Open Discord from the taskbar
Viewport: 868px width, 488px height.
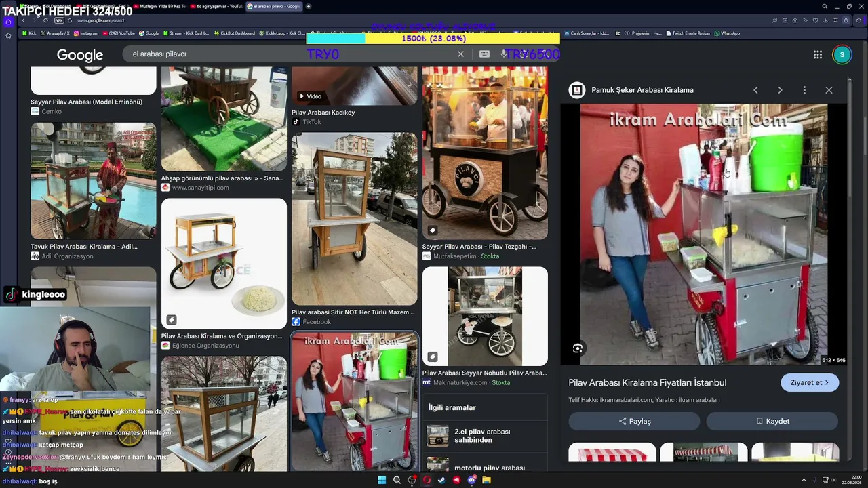click(x=471, y=481)
